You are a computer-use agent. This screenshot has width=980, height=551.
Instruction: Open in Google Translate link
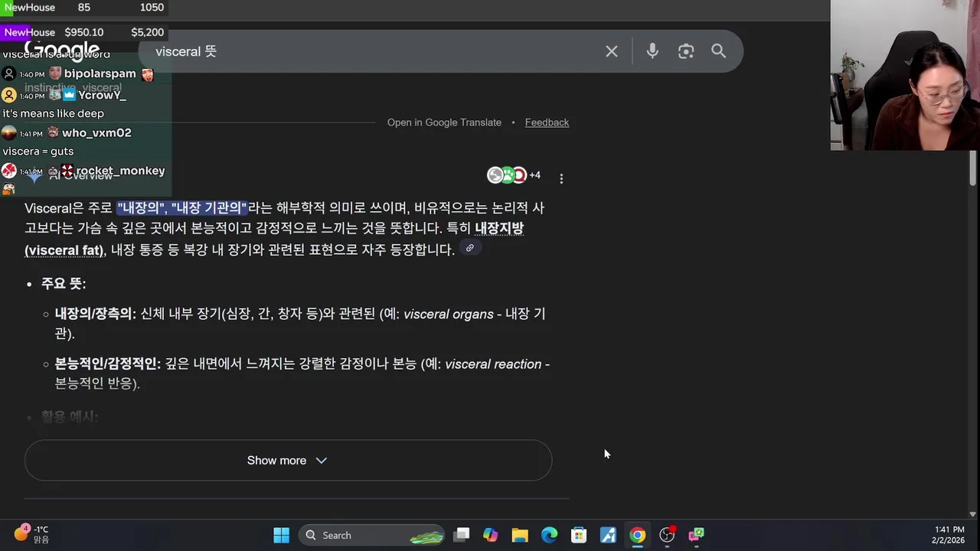444,122
